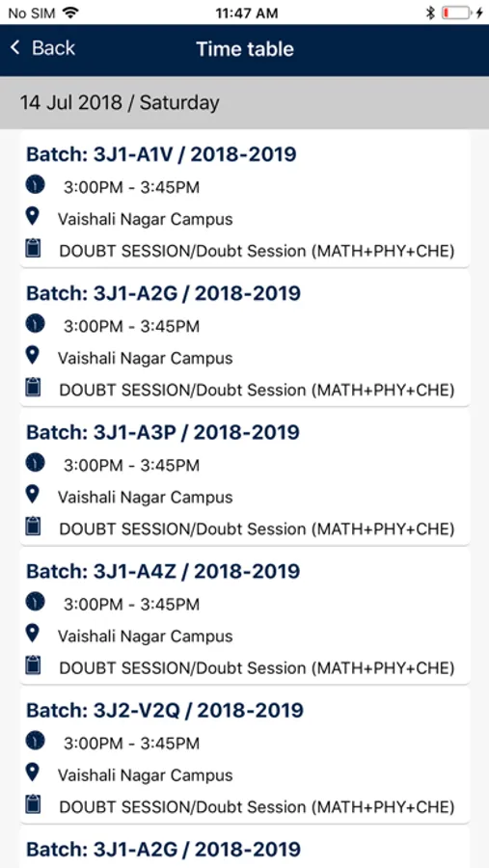The height and width of the screenshot is (868, 489).
Task: Tap Vaishali Nagar Campus in 3J1-A3P card
Action: click(x=145, y=497)
